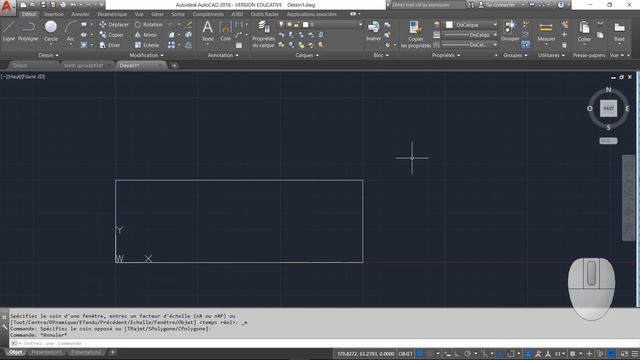Click the rectangular array icon in Modification

point(171,45)
